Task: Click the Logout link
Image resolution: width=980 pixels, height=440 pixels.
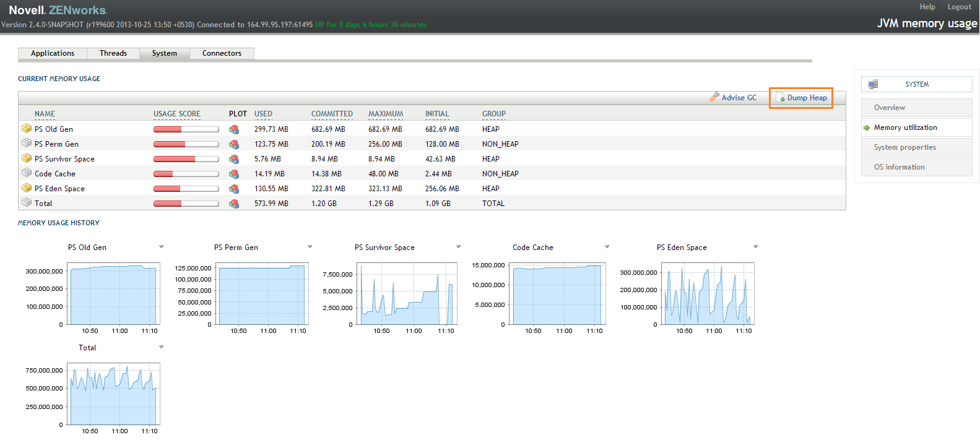Action: [959, 7]
